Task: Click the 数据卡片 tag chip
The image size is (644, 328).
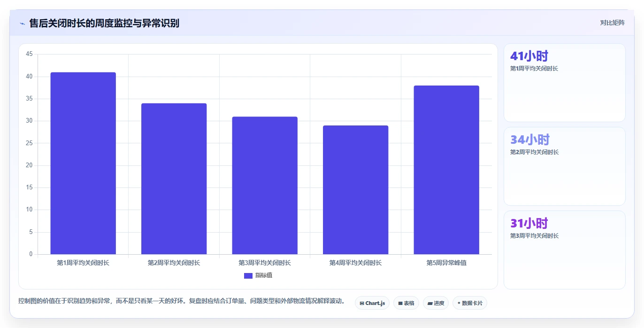Action: [x=469, y=303]
